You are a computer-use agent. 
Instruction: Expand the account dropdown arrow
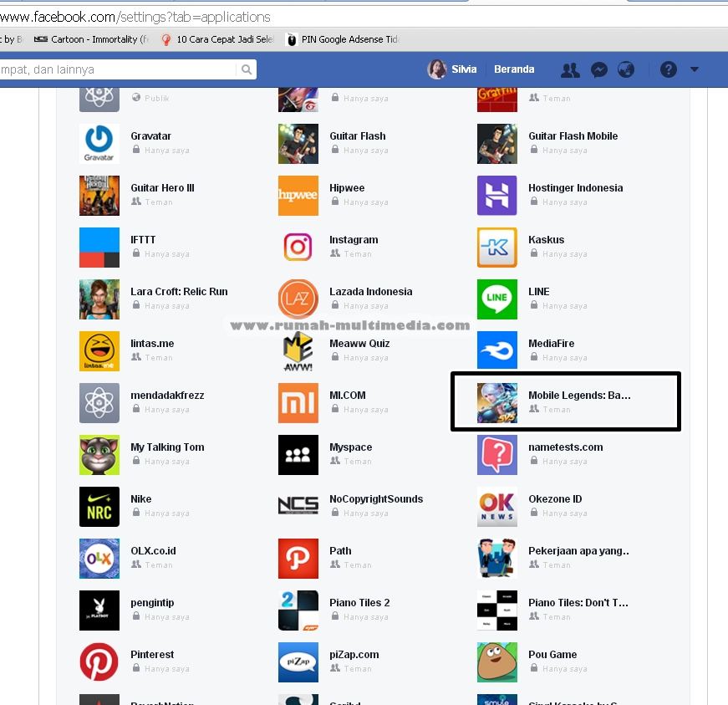(695, 69)
